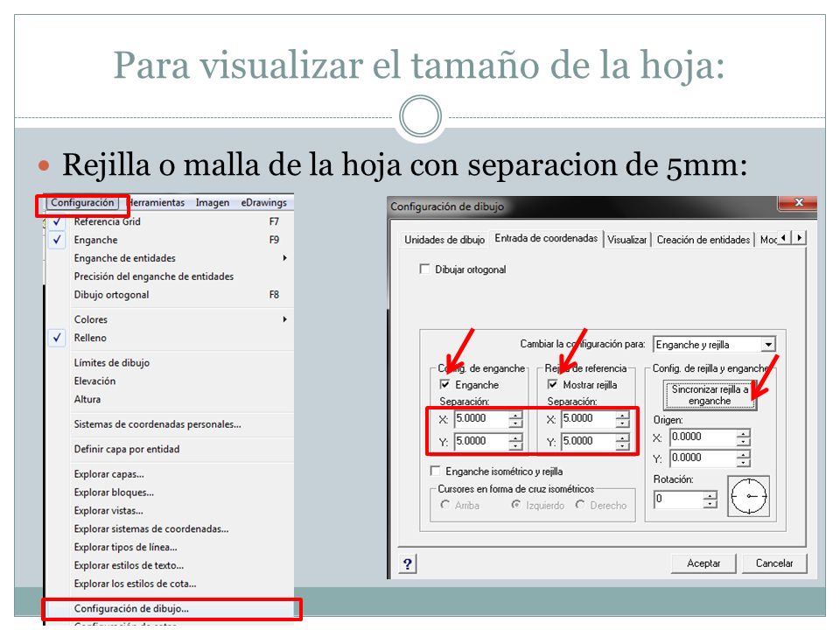Adjust the Rotación spinner
Screen dimensions: 840x630
point(710,500)
